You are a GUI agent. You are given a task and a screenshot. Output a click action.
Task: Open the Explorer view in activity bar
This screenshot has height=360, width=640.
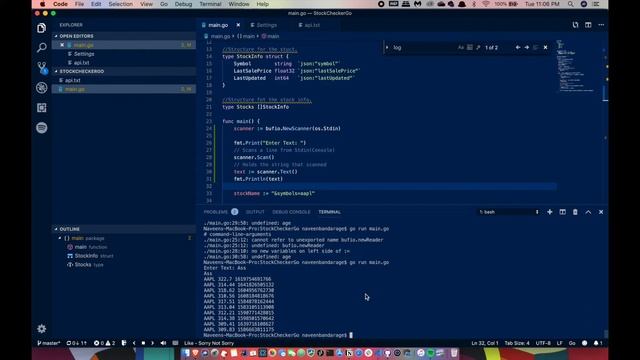pos(41,28)
